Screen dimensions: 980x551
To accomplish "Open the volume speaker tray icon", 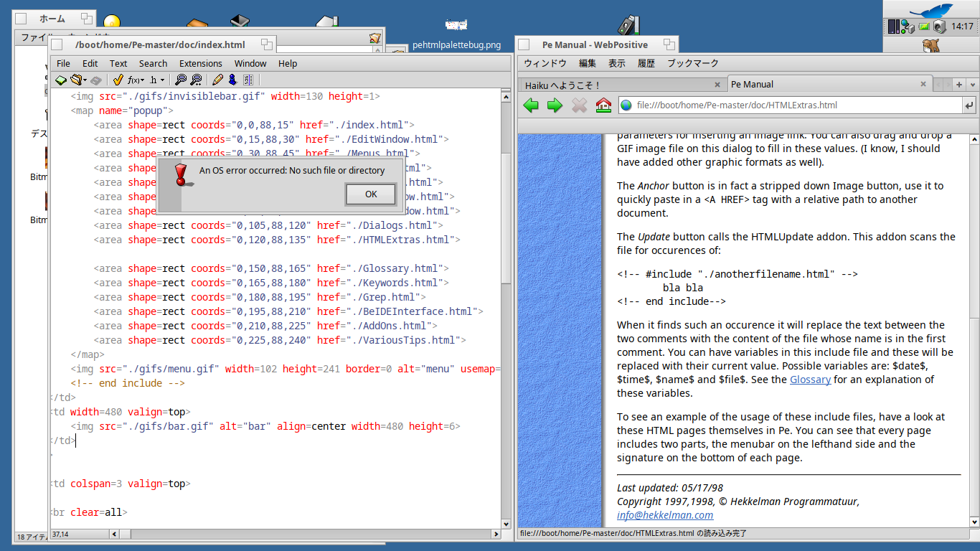I will 939,27.
